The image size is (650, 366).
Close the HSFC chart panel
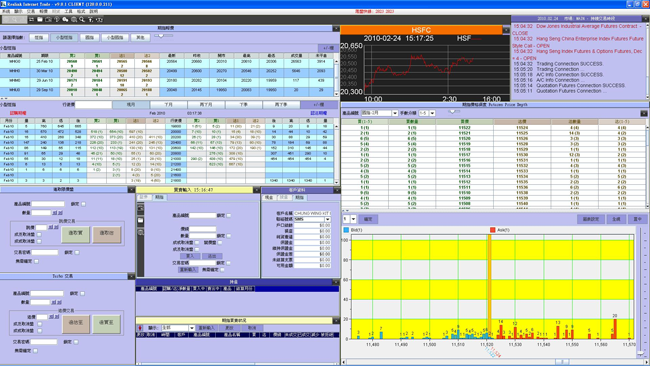point(506,30)
